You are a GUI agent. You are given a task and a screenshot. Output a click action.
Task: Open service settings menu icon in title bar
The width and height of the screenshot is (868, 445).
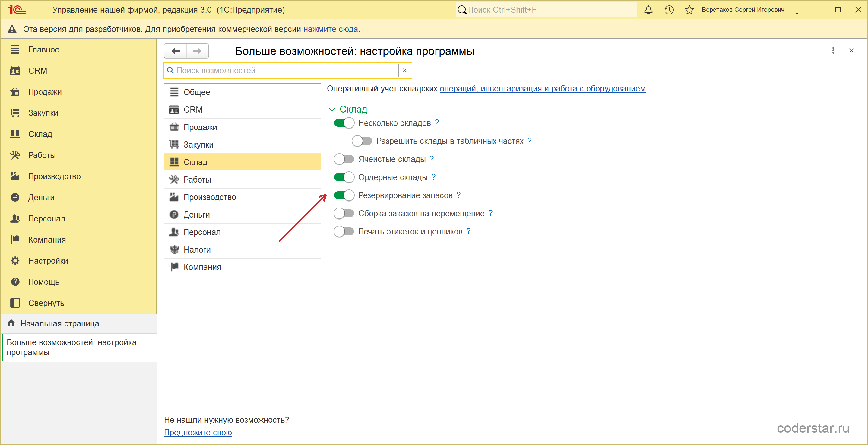pos(797,10)
